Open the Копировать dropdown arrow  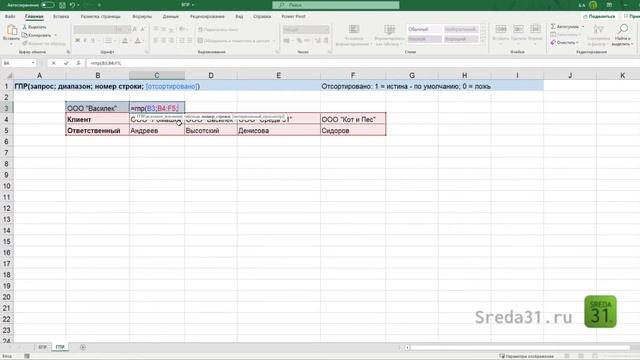click(56, 35)
